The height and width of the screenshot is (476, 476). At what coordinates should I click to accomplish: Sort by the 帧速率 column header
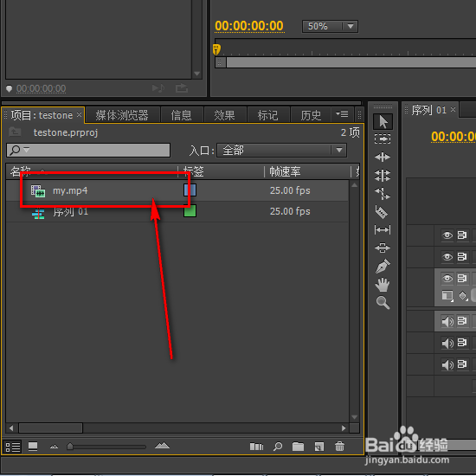(285, 171)
